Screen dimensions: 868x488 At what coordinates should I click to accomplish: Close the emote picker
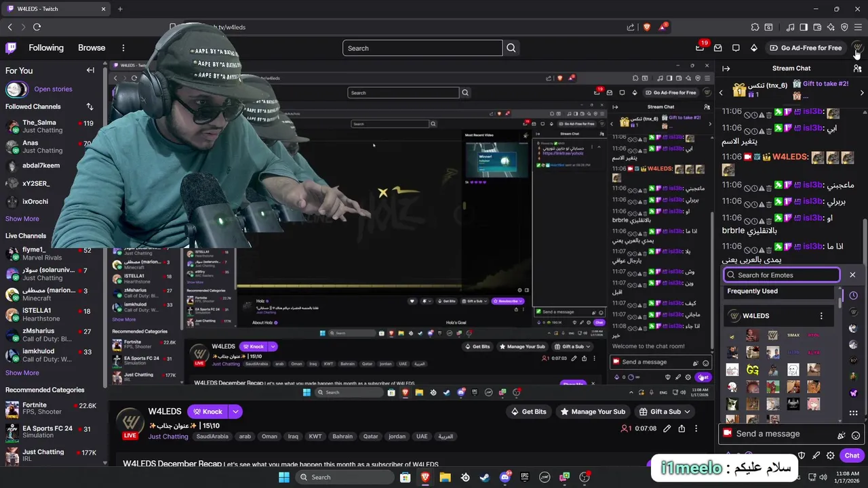852,275
